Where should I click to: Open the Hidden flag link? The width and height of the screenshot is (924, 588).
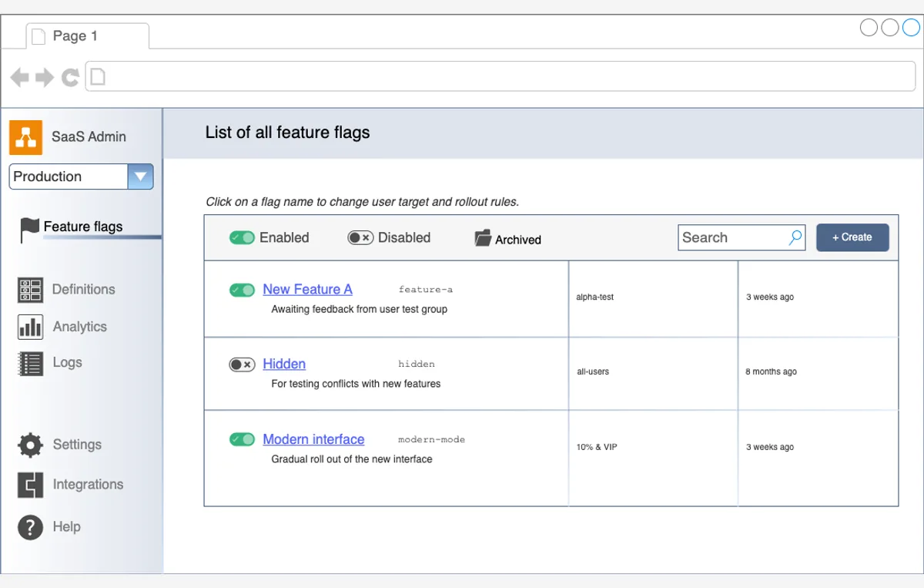284,364
